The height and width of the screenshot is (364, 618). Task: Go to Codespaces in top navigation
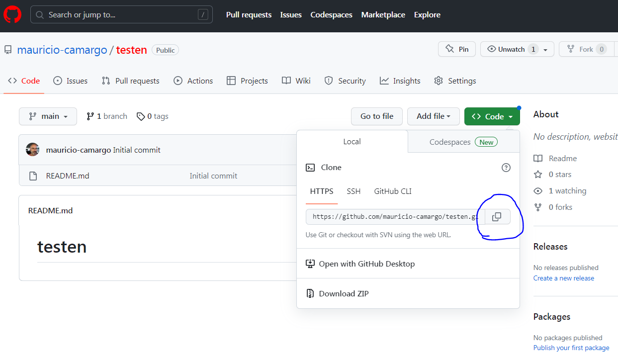point(331,15)
